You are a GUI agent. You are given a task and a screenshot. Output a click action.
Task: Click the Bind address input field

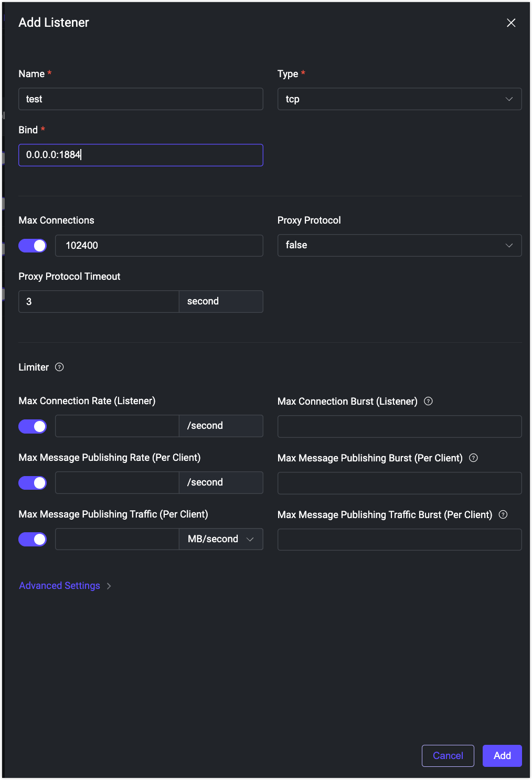(141, 155)
